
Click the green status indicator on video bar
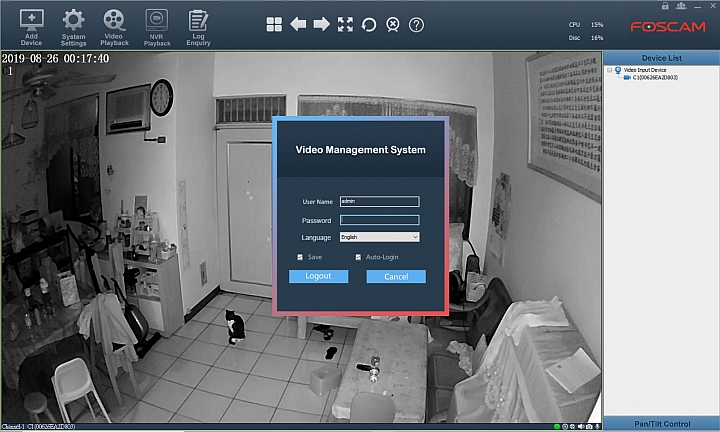[557, 426]
